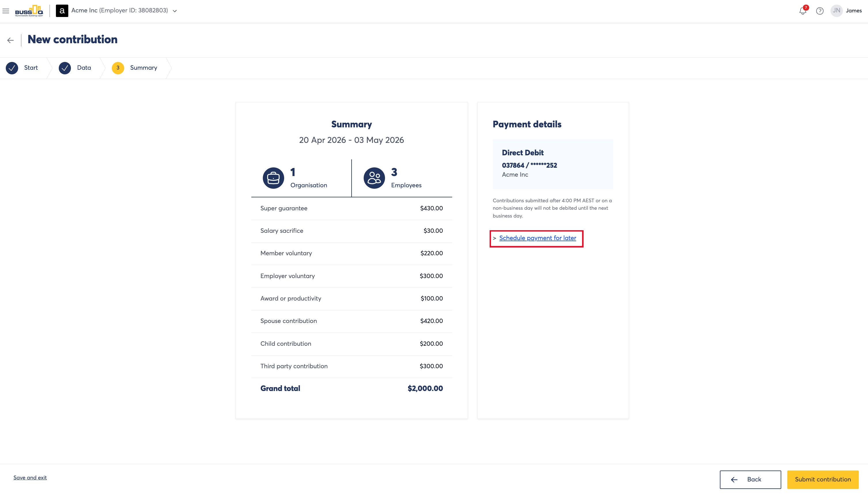Select the Direct Debit account card
868x495 pixels.
(x=553, y=164)
